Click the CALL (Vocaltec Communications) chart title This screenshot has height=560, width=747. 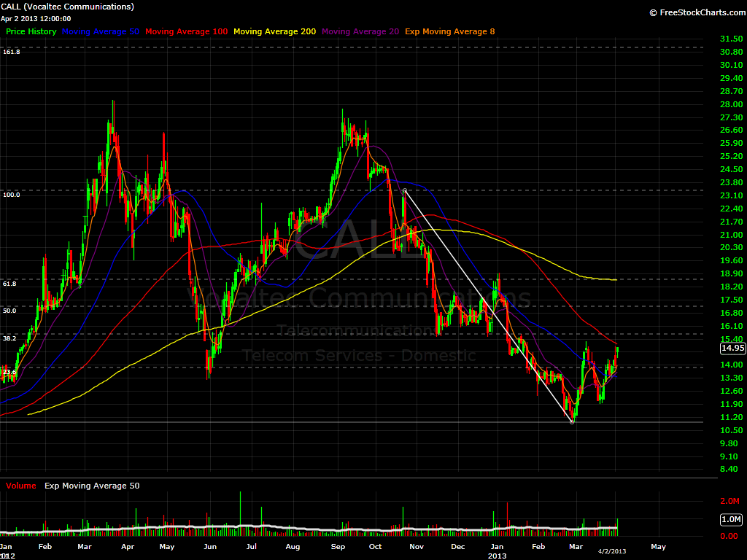[x=69, y=7]
